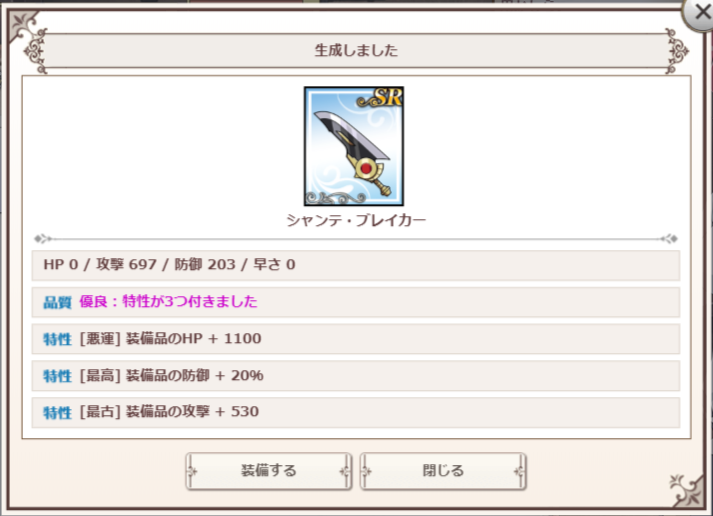Close the dialog with the X icon
This screenshot has height=516, width=713.
coord(700,14)
